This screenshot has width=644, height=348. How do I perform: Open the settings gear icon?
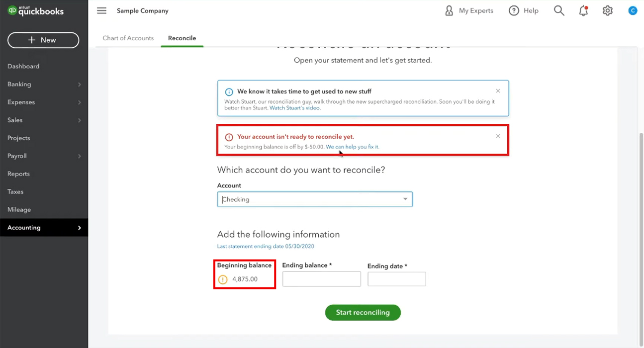point(608,10)
